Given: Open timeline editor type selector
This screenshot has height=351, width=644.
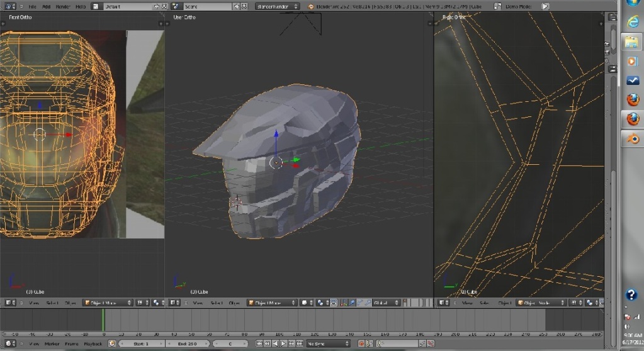Looking at the screenshot, I should point(10,343).
